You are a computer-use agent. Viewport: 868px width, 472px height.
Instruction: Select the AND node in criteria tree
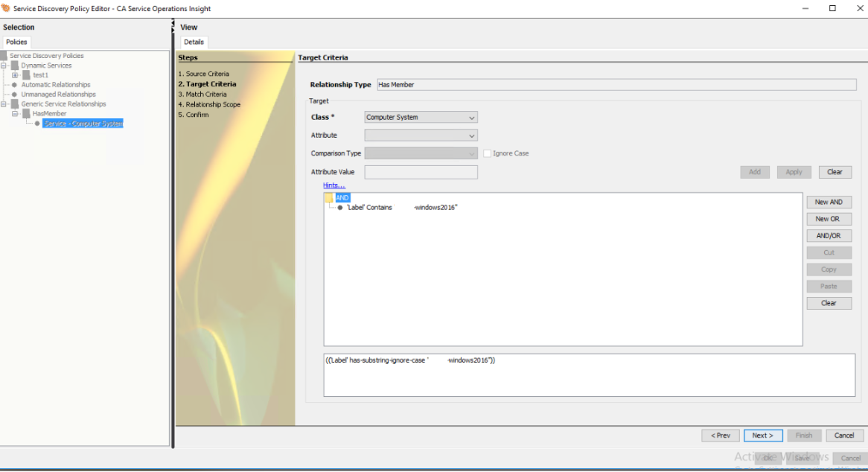342,197
